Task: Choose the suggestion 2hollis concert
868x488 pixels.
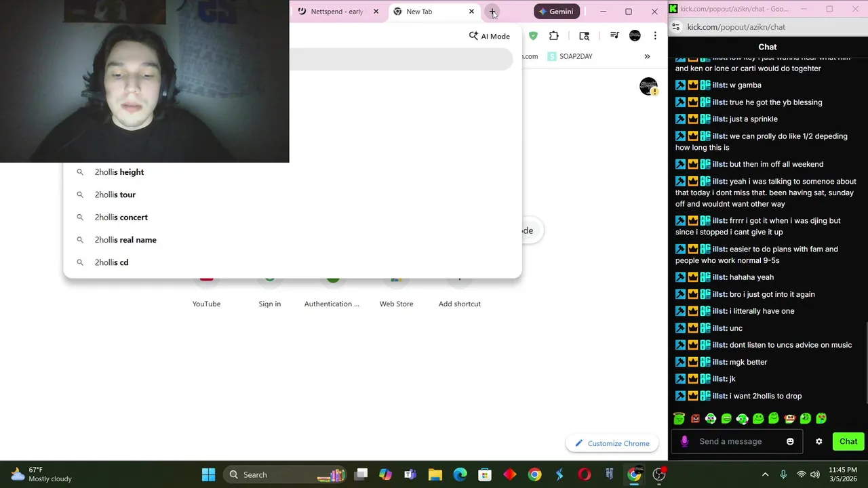Action: (x=292, y=217)
